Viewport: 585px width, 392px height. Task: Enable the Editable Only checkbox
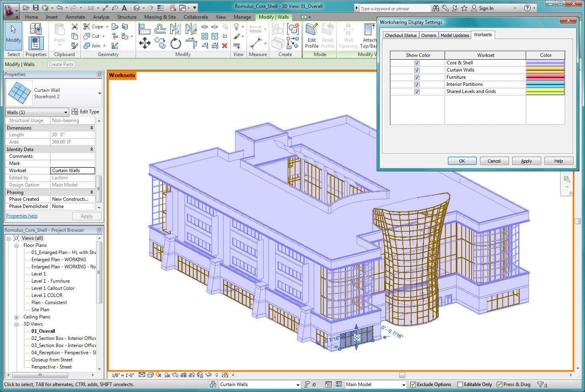[x=460, y=384]
